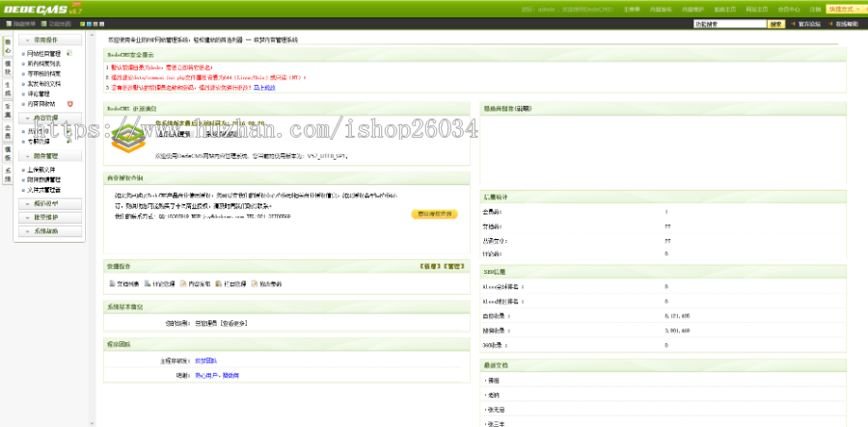The width and height of the screenshot is (868, 427).
Task: Open the 织梦团队 link
Action: (x=206, y=360)
